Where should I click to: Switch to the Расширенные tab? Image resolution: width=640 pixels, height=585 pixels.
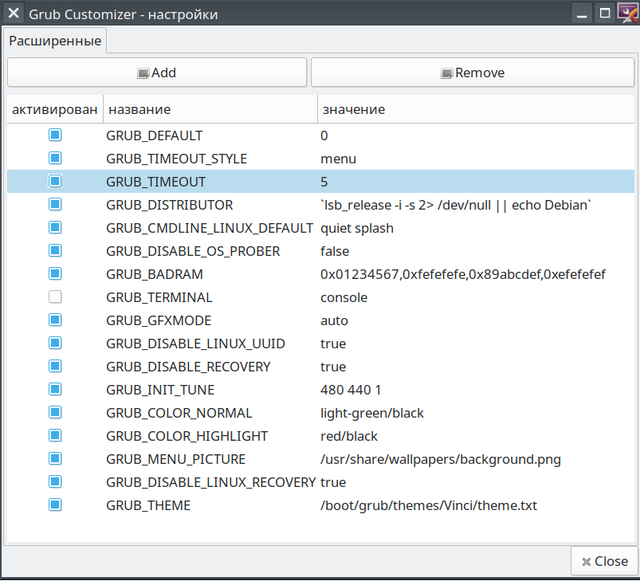[55, 41]
